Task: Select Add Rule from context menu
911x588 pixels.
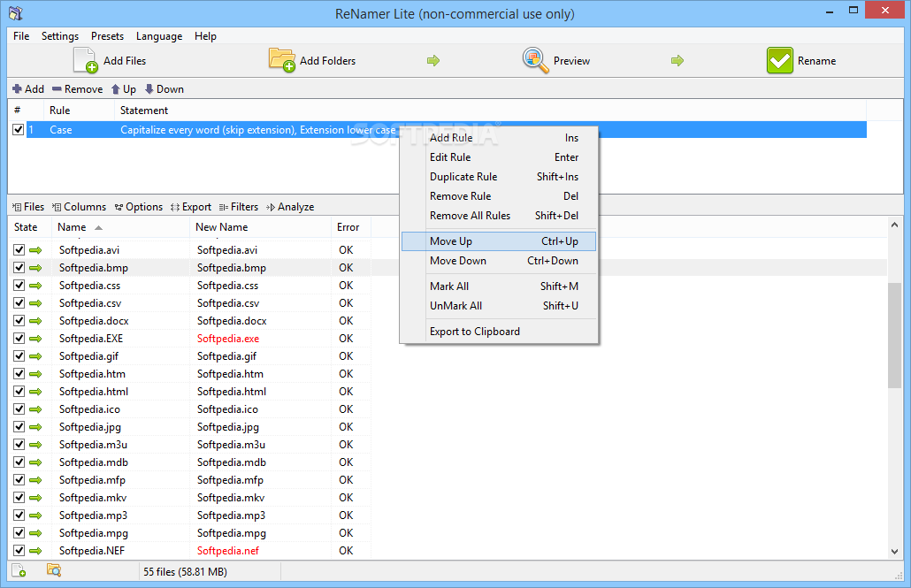Action: click(x=499, y=138)
